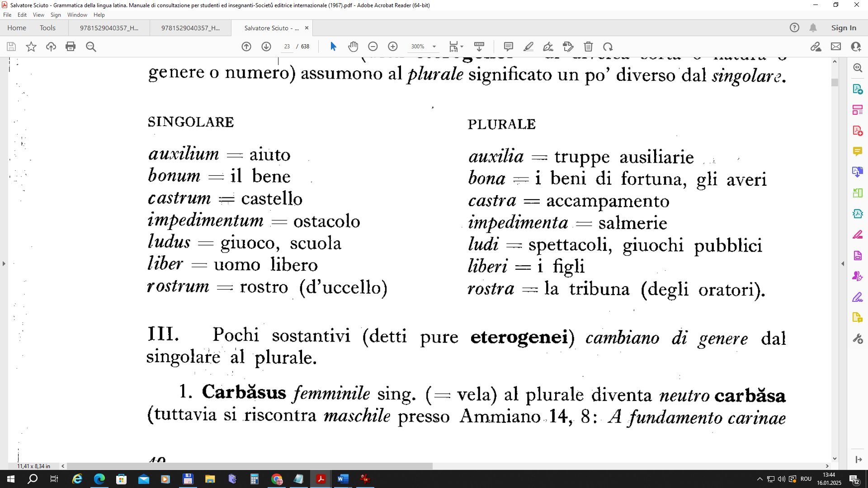Expand the left navigation pane arrow
The width and height of the screenshot is (868, 488).
[4, 263]
